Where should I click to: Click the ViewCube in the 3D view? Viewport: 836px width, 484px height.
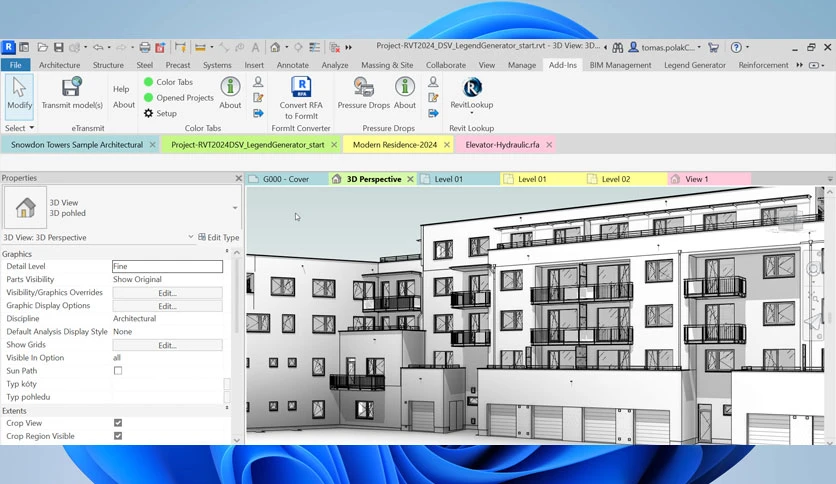[x=790, y=218]
